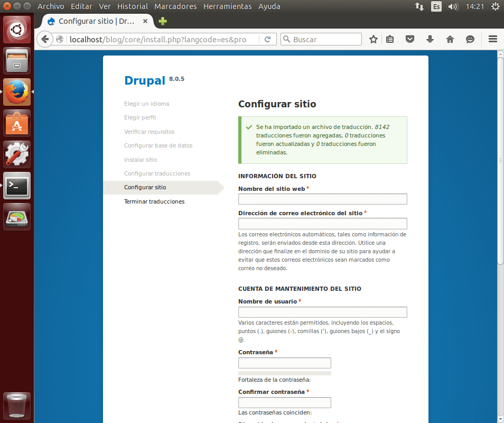Bookmark this page with star icon
Viewport: 504px width, 423px height.
point(373,39)
